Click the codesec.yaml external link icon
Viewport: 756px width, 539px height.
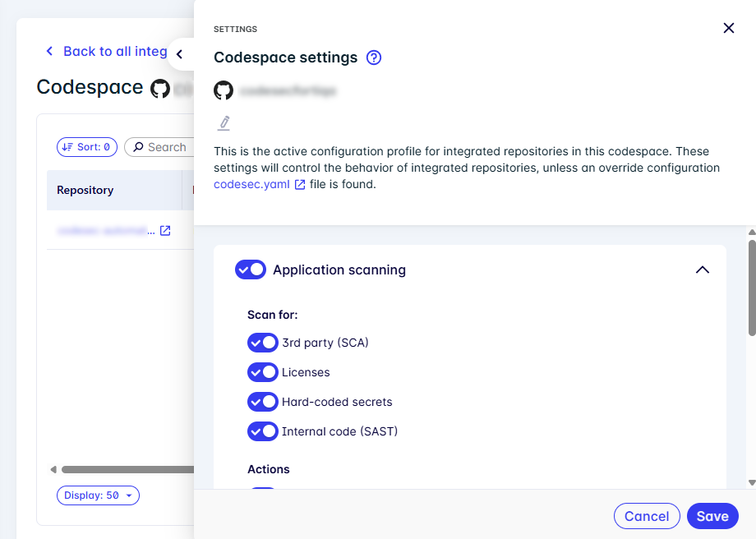coord(300,185)
